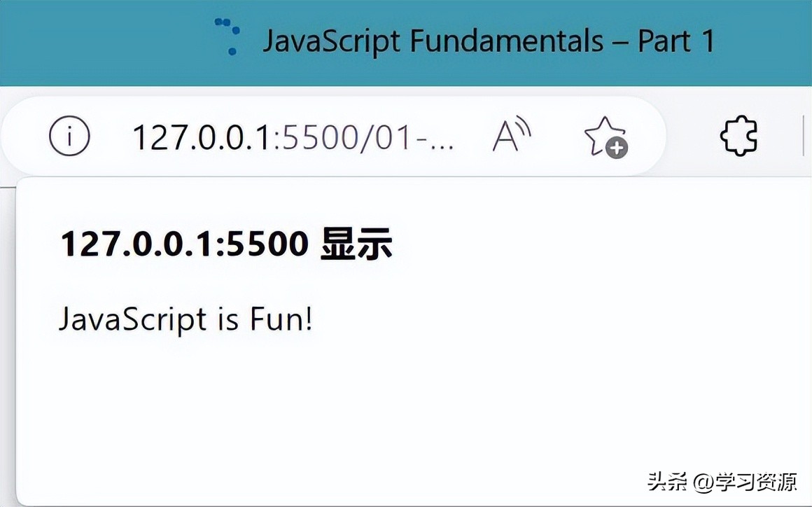Click the tab strip area left of the spinner
The height and width of the screenshot is (507, 812).
coord(105,42)
